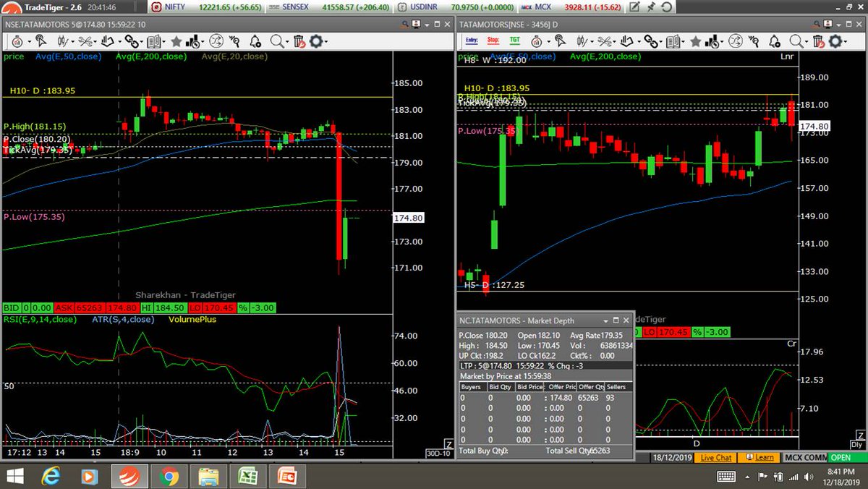Click star favorites icon in daily chart
The image size is (868, 489).
click(696, 41)
